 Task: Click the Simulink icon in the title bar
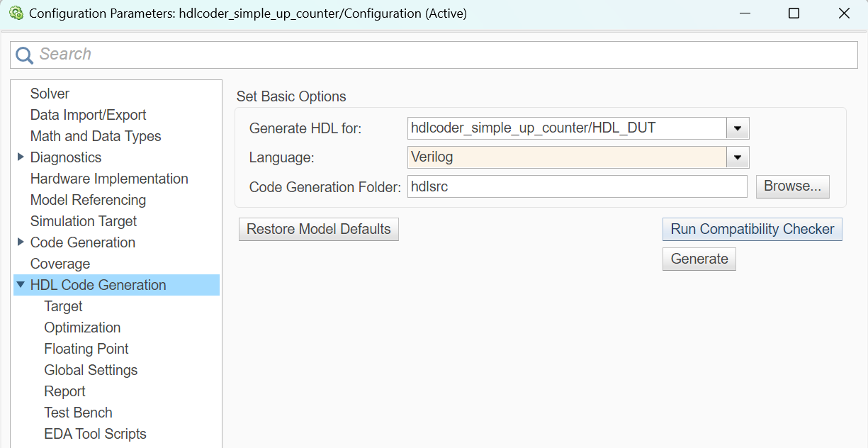15,13
